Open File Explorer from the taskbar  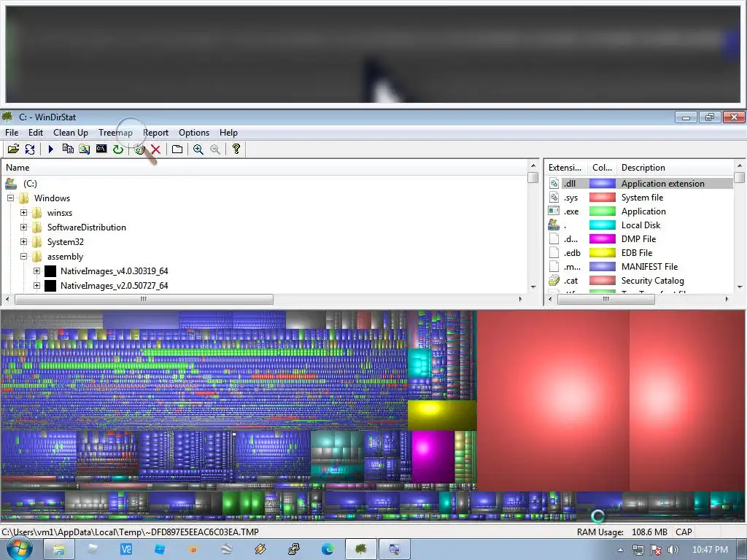[58, 550]
